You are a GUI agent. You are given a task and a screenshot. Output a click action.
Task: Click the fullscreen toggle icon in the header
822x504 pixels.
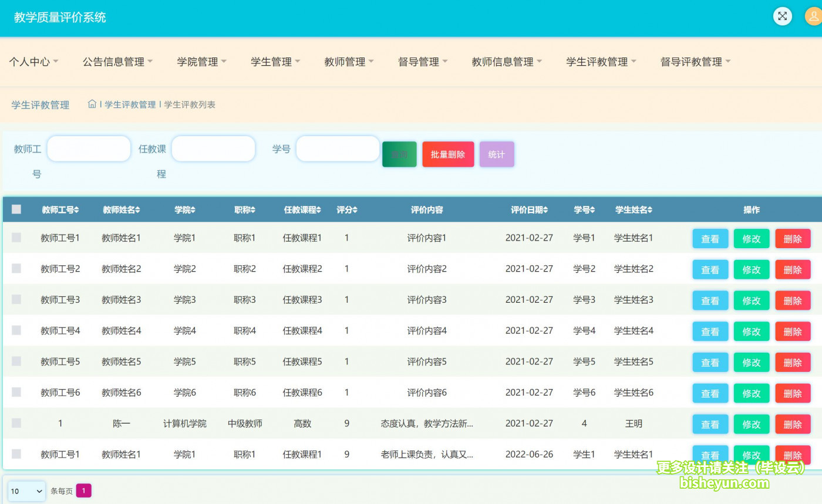pyautogui.click(x=782, y=16)
